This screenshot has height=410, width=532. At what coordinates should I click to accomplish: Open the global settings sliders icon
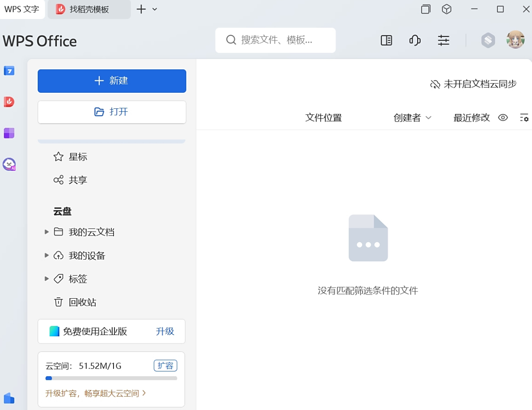[x=443, y=40]
